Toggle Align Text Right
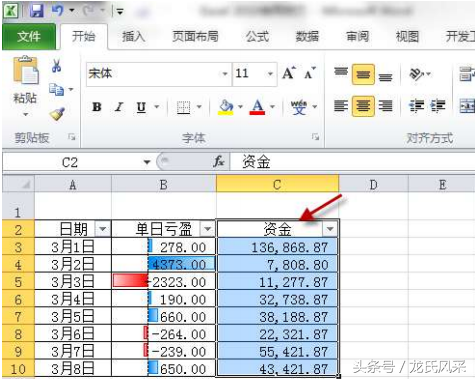This screenshot has width=475, height=379. (385, 106)
